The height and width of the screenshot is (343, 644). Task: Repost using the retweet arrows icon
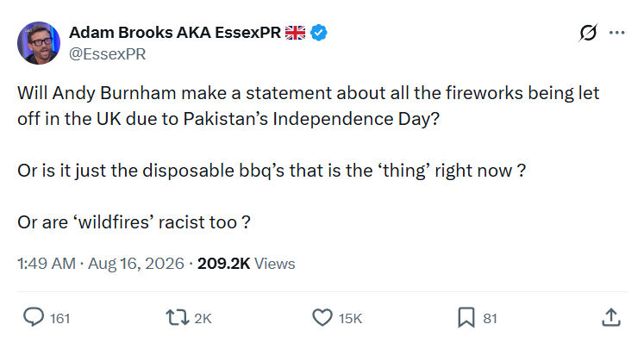point(177,318)
